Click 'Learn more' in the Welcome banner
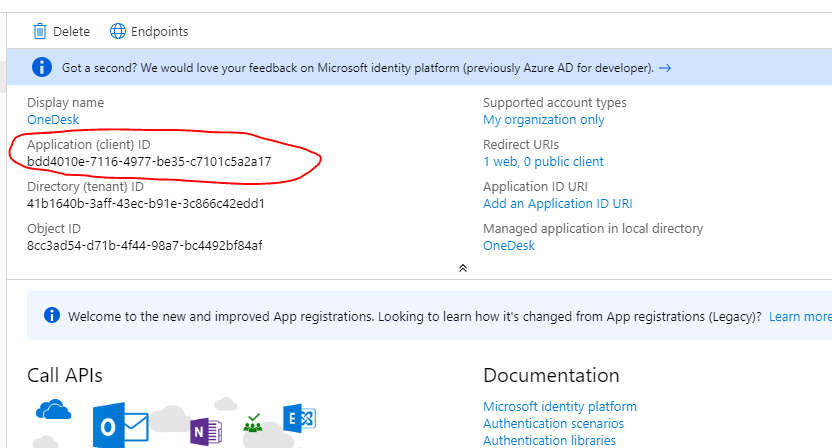Screen dimensions: 832x448 tap(800, 316)
